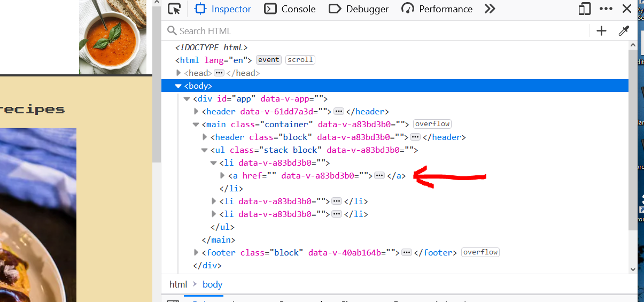644x302 pixels.
Task: Select the ul class="stack block" row
Action: tap(395, 150)
